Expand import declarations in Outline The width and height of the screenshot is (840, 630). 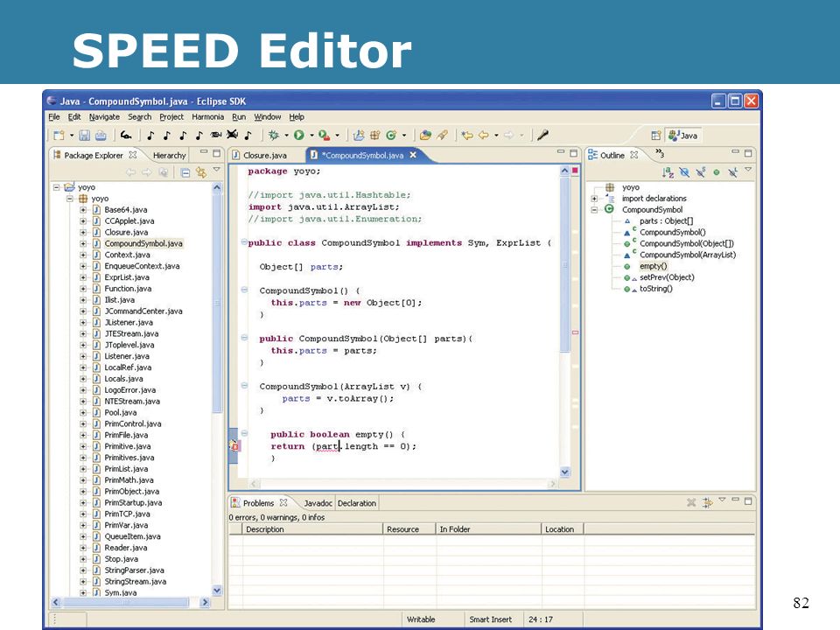coord(594,199)
